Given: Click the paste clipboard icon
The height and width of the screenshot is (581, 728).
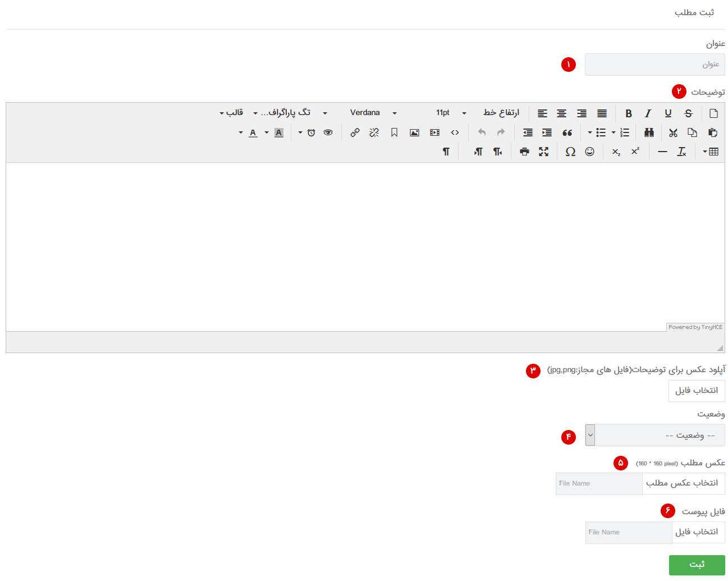Looking at the screenshot, I should click(712, 132).
